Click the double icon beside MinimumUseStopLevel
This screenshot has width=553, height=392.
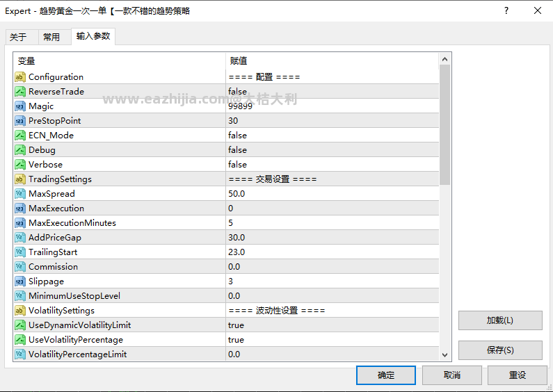click(20, 296)
